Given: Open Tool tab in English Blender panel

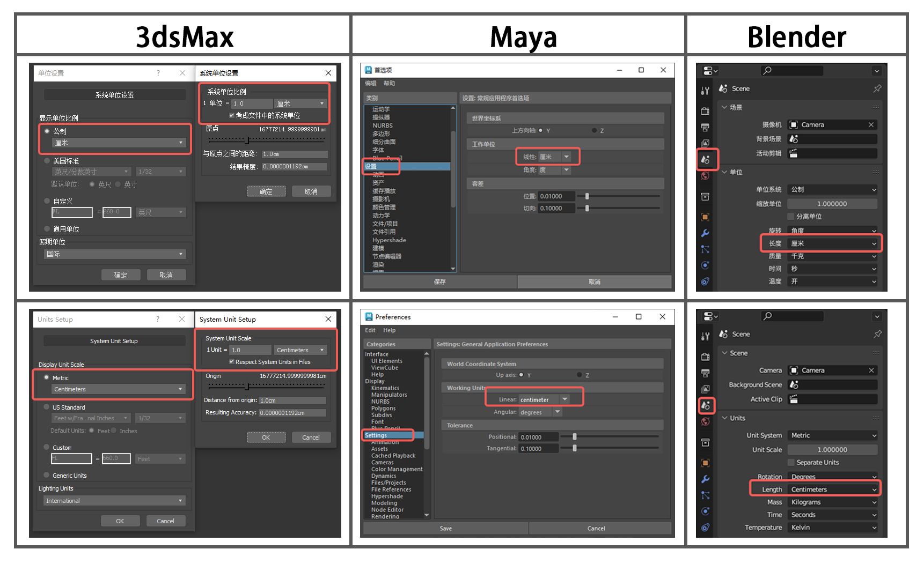Looking at the screenshot, I should click(x=705, y=336).
